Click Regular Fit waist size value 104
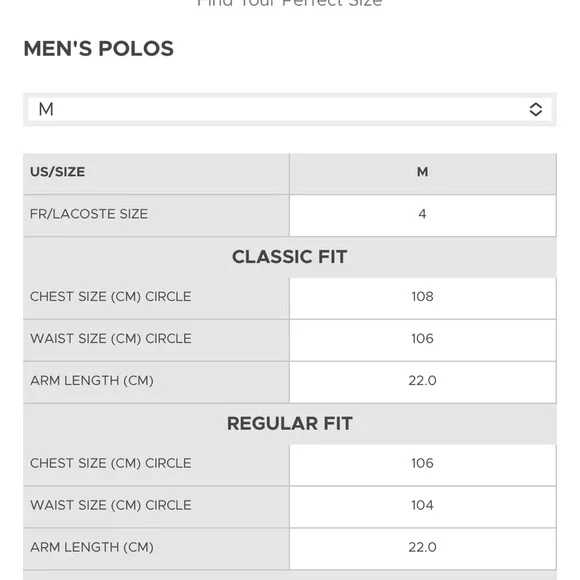 coord(422,506)
